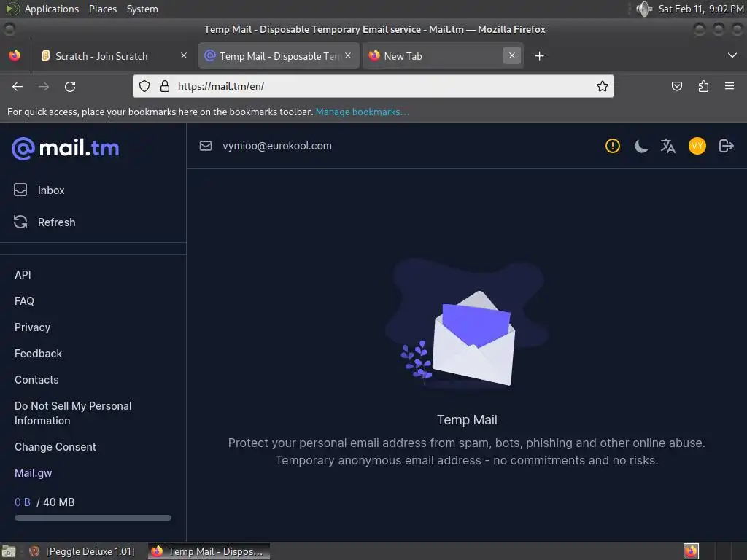Expand the list all tabs chevron

(x=732, y=55)
